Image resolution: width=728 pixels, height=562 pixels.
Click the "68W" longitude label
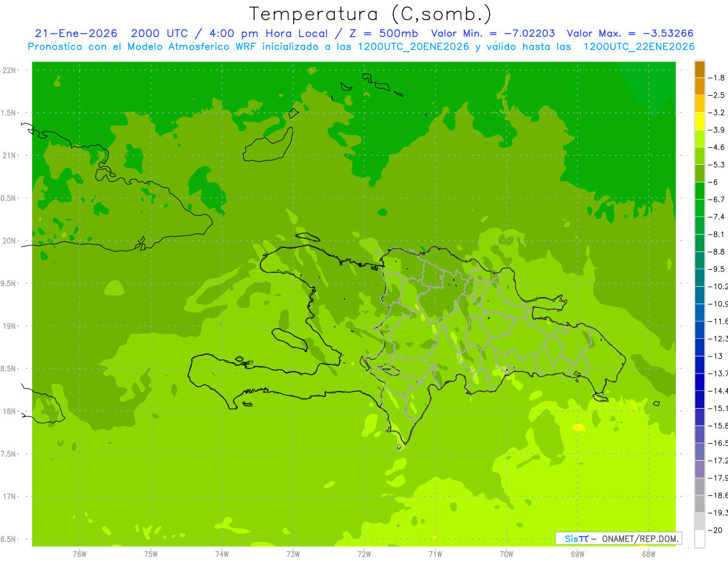649,554
